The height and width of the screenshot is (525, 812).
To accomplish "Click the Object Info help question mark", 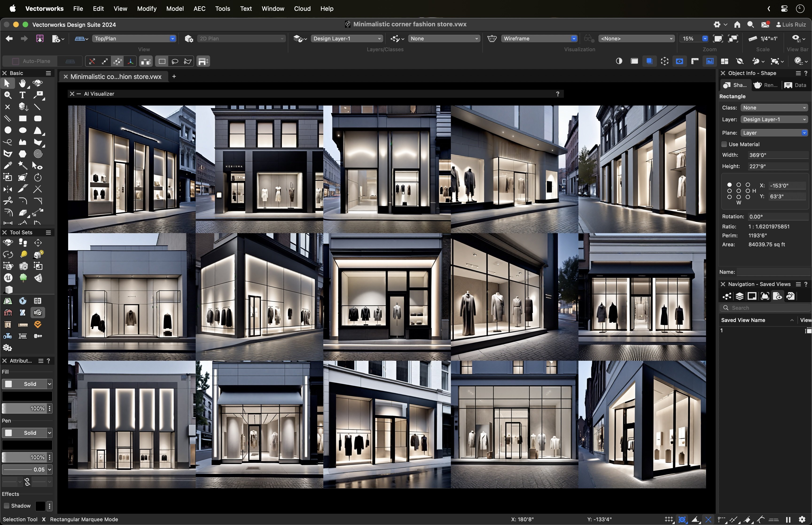I will (x=806, y=73).
